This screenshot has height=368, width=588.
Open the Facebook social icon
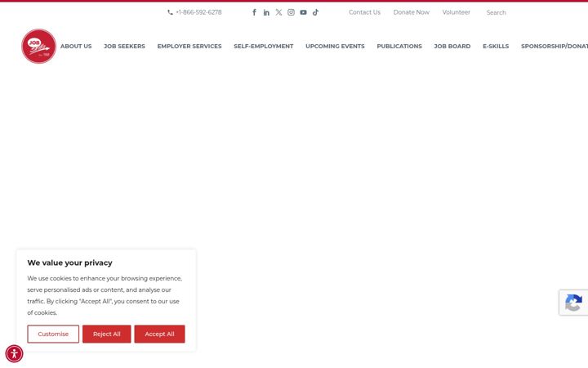coord(254,12)
